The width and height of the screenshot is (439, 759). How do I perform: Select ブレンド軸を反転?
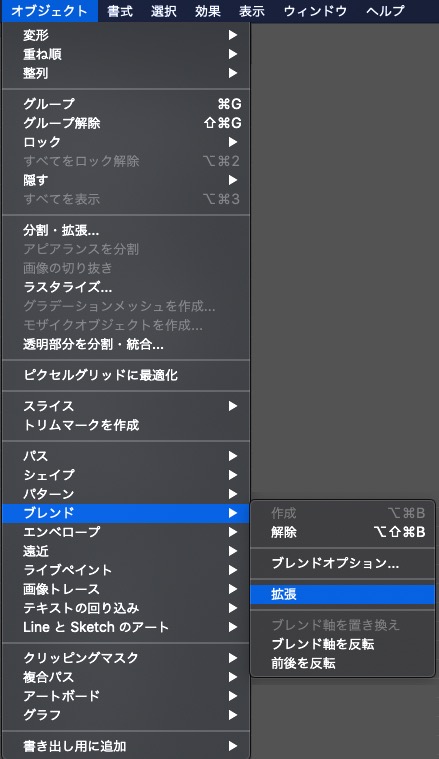[342, 644]
